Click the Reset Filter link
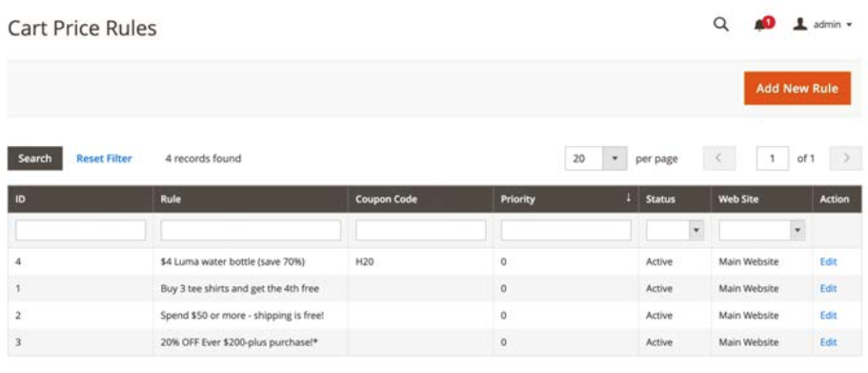Image resolution: width=868 pixels, height=373 pixels. click(104, 158)
